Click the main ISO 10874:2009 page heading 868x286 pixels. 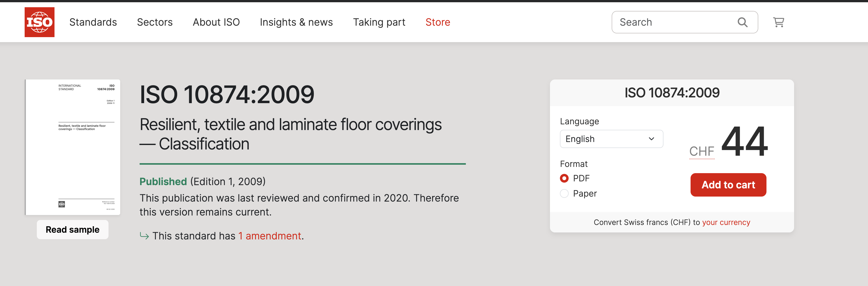227,94
